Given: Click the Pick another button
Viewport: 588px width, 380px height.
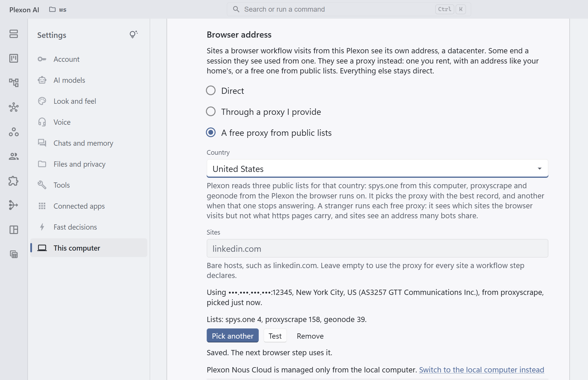Looking at the screenshot, I should [x=233, y=336].
